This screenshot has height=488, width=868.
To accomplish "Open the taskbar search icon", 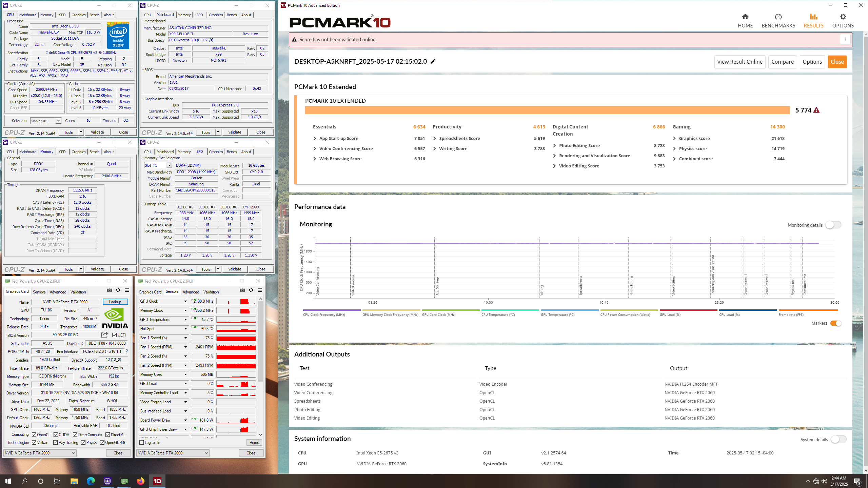I will 24,481.
